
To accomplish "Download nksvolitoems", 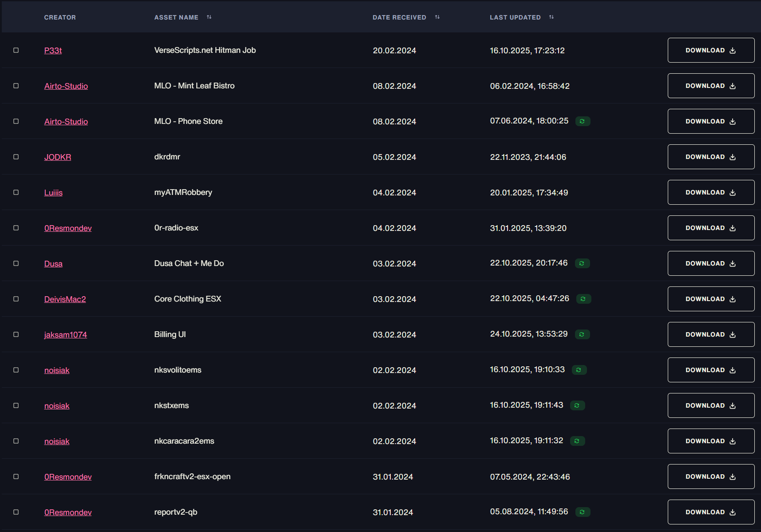I will (711, 370).
